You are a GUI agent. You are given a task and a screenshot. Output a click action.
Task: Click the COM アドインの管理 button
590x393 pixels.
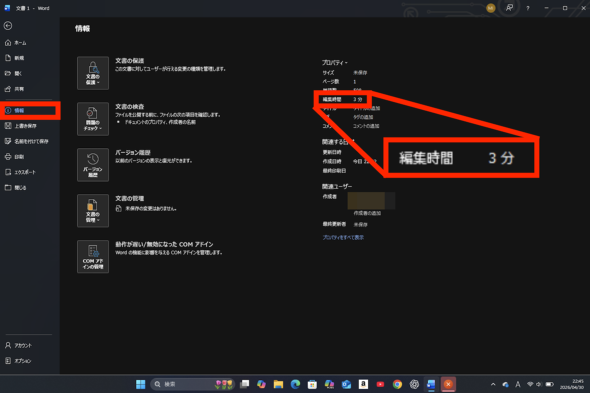point(93,257)
